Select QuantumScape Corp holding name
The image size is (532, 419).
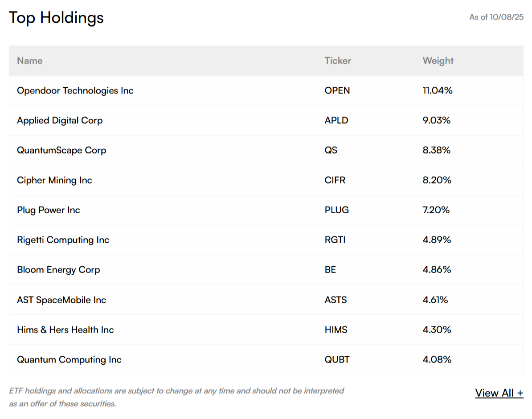coord(61,150)
